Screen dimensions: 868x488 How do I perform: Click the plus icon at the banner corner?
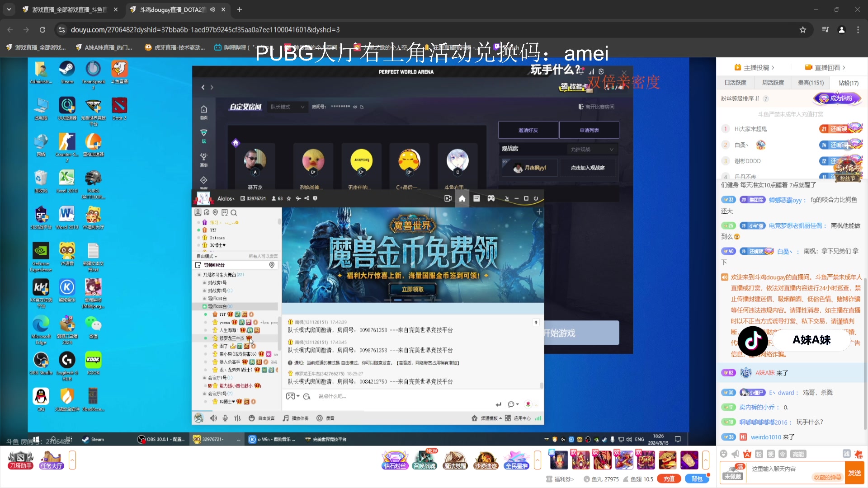point(539,212)
